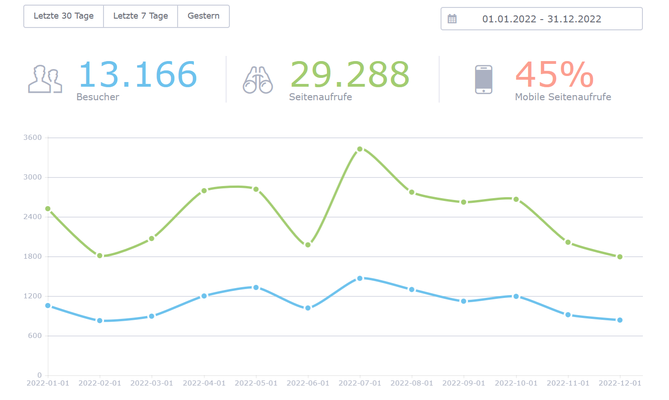669x400 pixels.
Task: Click the 45% Mobile Seitenaufrufe figure
Action: (563, 80)
